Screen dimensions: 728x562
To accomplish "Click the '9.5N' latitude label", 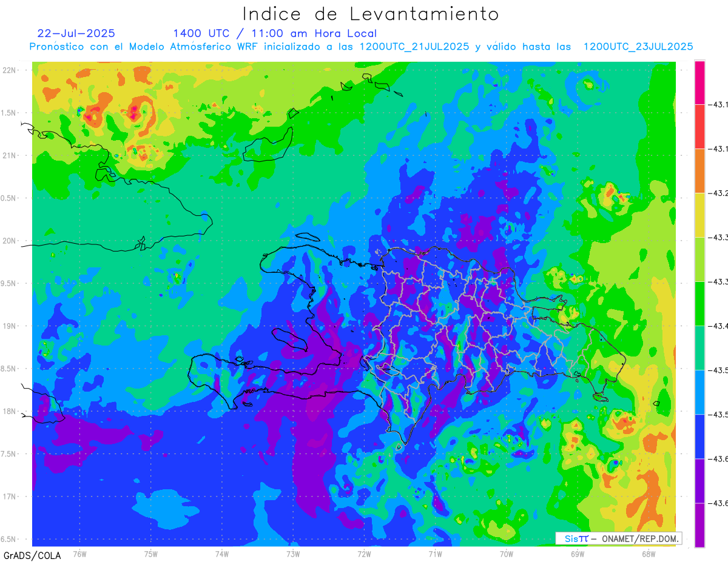I will pos(9,283).
